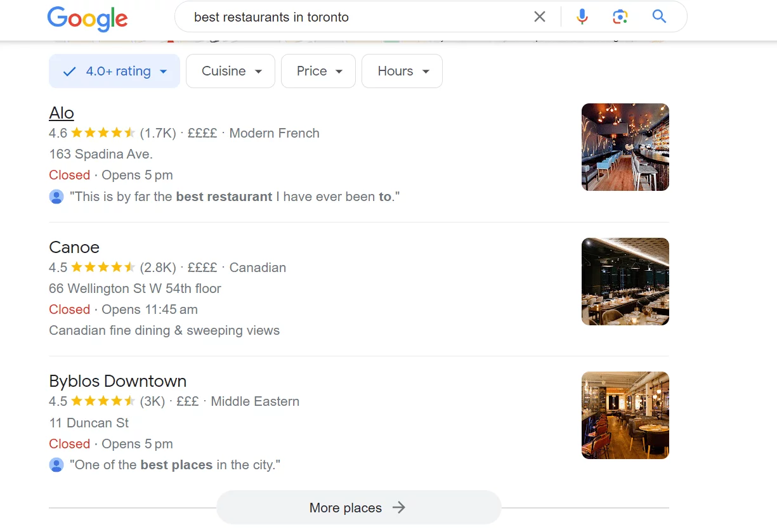This screenshot has height=532, width=777.
Task: Clear the search query with the X icon
Action: point(540,16)
